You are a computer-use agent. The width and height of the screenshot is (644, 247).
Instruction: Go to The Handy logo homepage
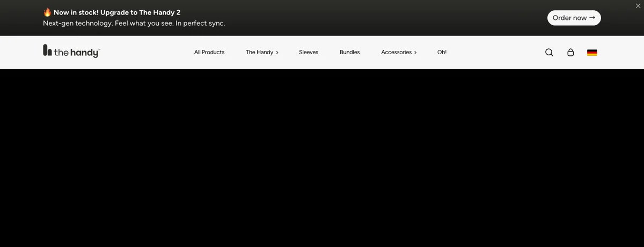71,52
